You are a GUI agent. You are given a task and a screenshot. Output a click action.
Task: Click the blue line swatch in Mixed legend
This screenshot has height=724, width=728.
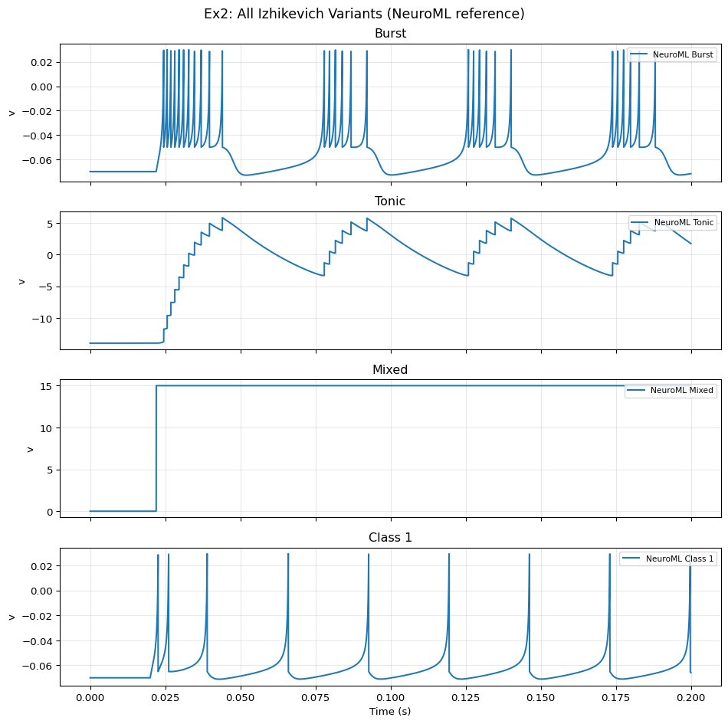[x=638, y=391]
